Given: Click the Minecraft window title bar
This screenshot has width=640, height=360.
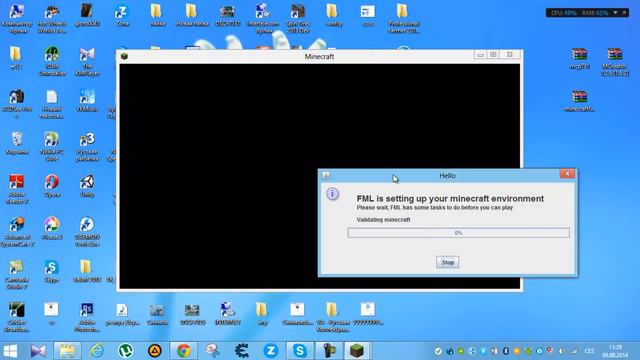Looking at the screenshot, I should pyautogui.click(x=319, y=56).
